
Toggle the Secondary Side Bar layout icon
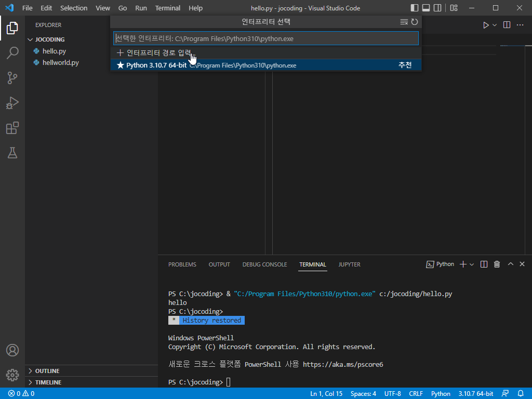pos(437,8)
